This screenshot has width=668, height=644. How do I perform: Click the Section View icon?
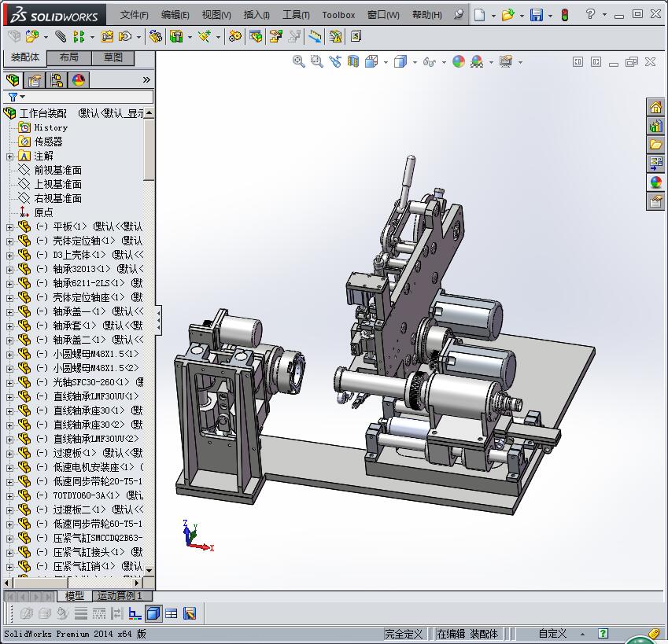pyautogui.click(x=353, y=61)
